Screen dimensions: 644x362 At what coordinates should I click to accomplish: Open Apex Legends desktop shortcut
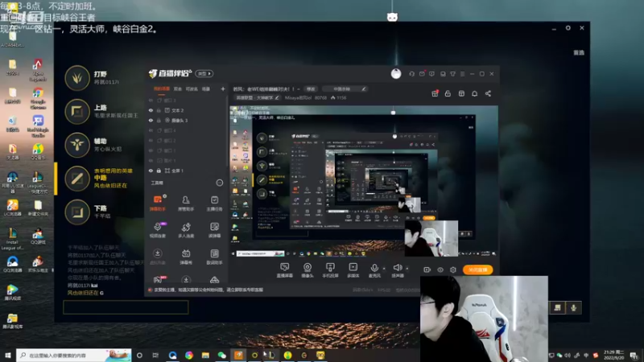click(x=38, y=70)
